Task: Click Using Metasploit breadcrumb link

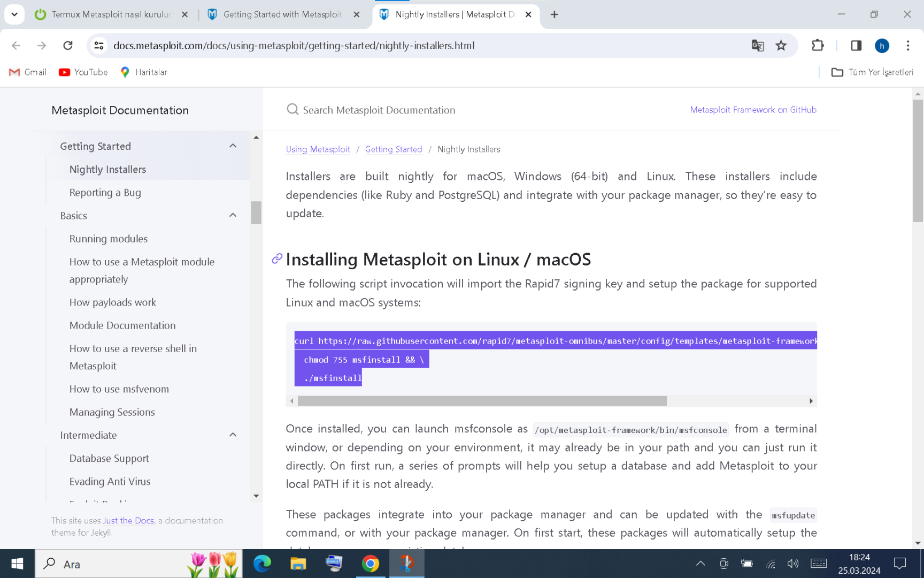Action: click(318, 149)
